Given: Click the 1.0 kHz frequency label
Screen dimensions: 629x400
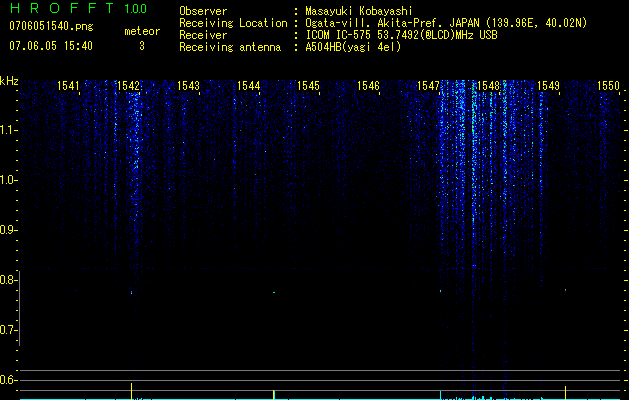Looking at the screenshot, I should pyautogui.click(x=8, y=181).
